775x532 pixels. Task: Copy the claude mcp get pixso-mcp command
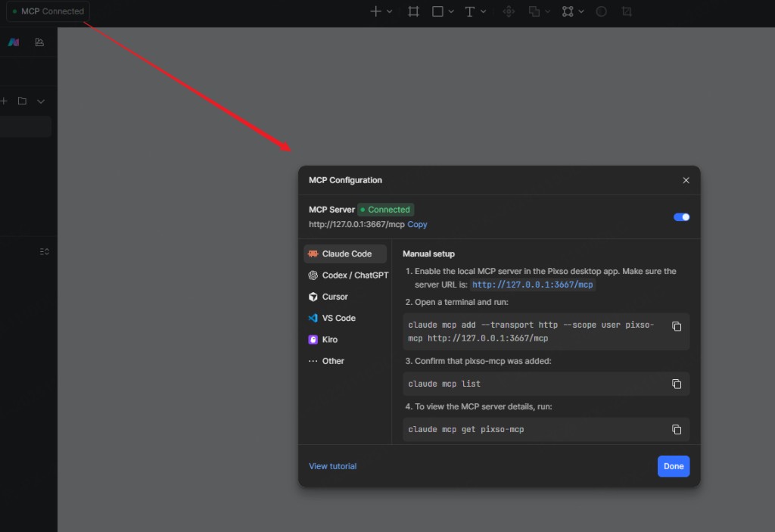677,430
